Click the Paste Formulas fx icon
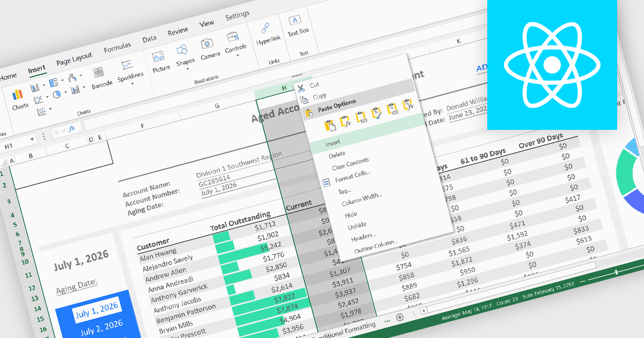This screenshot has height=338, width=644. pyautogui.click(x=345, y=121)
